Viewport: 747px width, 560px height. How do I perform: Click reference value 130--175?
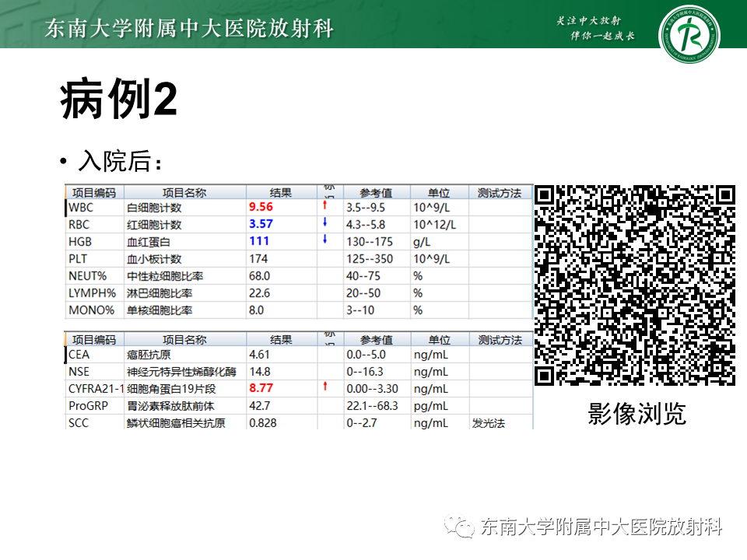(370, 242)
